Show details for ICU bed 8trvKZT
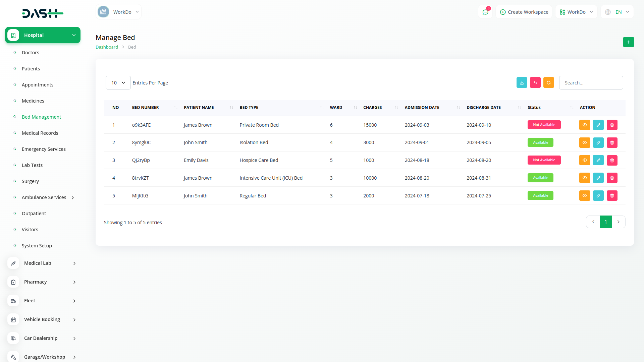This screenshot has width=644, height=362. 584,178
